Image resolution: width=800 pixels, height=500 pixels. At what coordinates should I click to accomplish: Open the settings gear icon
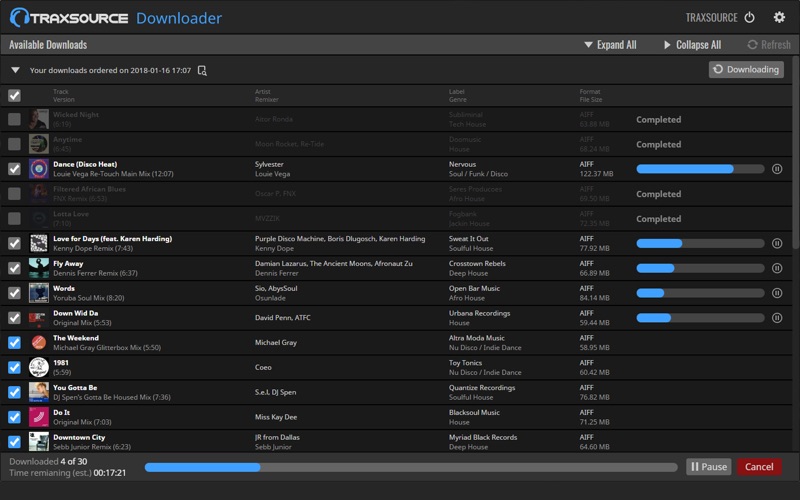tap(779, 17)
